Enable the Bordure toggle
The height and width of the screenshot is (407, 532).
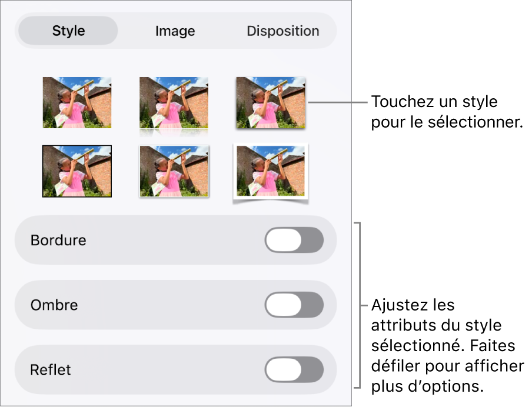tap(294, 240)
